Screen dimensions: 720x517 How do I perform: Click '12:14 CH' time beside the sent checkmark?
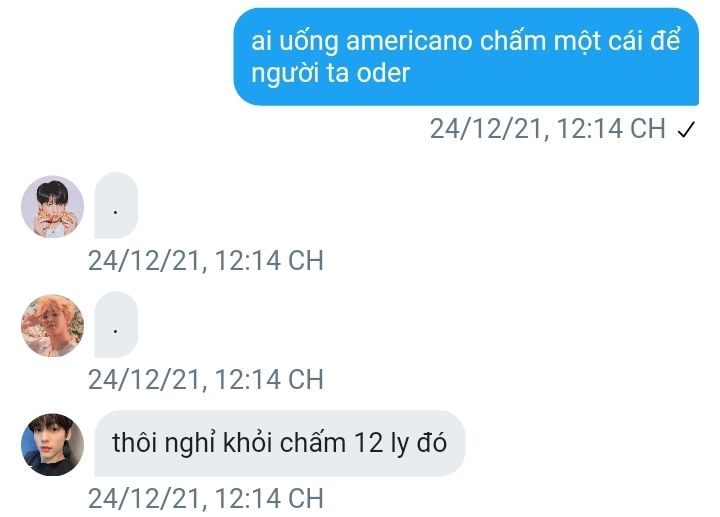[611, 129]
